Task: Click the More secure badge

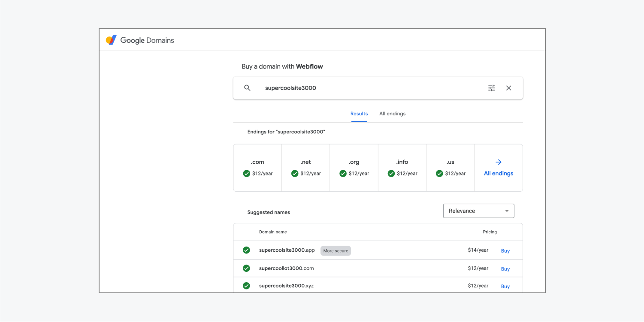Action: point(336,251)
